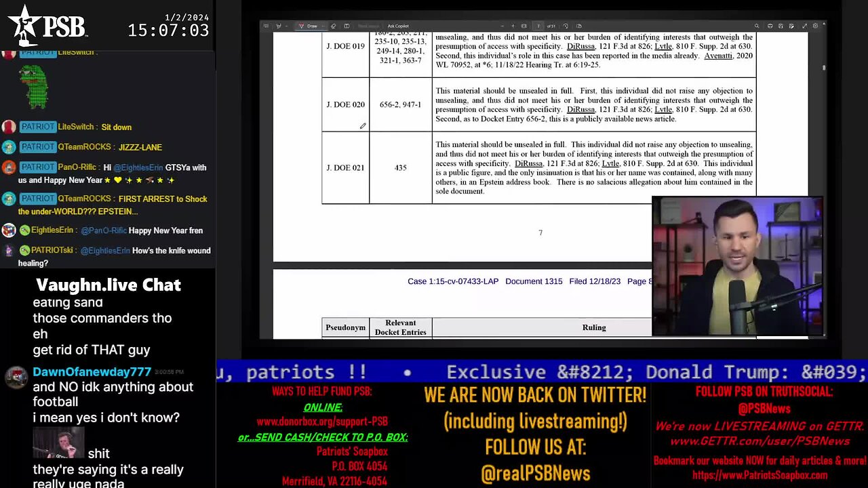The image size is (868, 488).
Task: Click docket entry 435 cell
Action: tap(400, 167)
